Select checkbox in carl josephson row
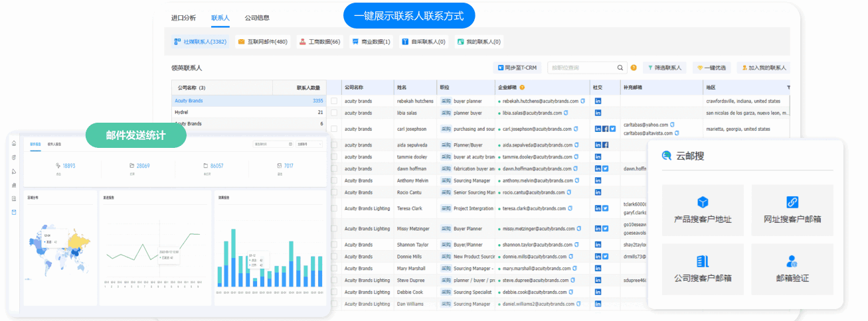This screenshot has height=321, width=868. (x=334, y=129)
